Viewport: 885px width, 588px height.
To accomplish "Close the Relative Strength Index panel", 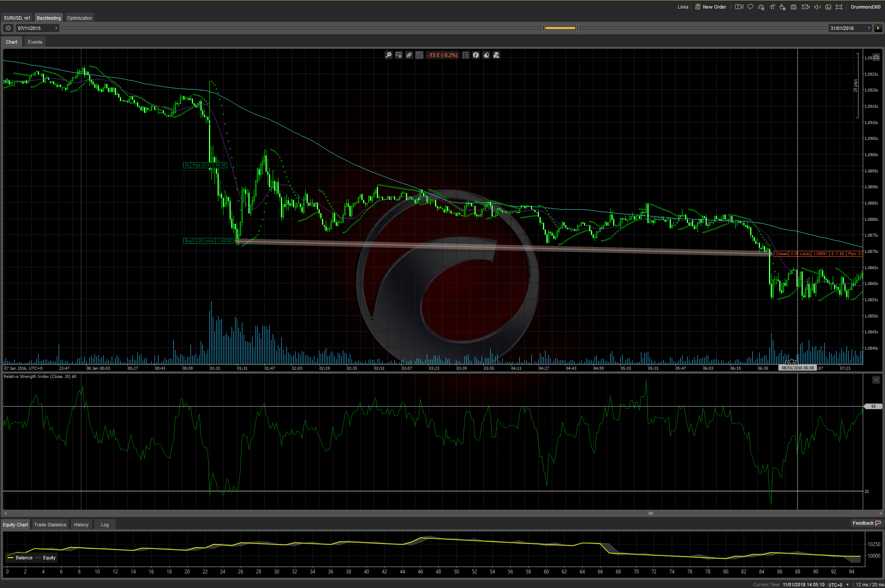I will [x=876, y=380].
